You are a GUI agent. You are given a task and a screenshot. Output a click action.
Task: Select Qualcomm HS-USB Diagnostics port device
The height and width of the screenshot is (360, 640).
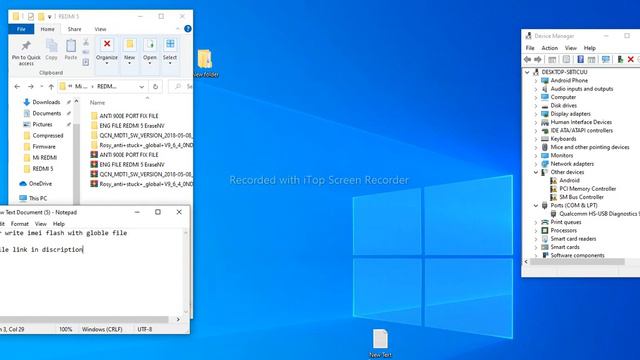(595, 214)
